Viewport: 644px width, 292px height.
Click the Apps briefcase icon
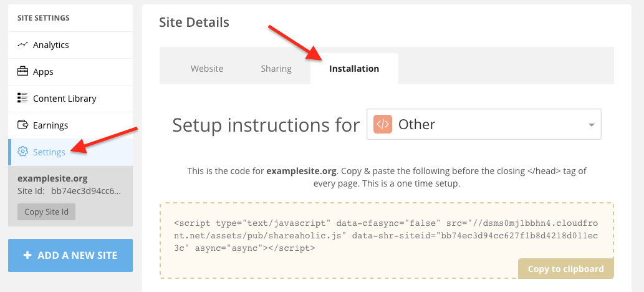[x=22, y=72]
